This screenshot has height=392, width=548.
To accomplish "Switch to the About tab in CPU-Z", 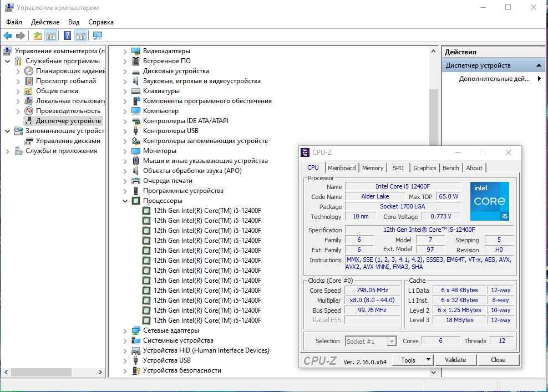I will point(474,168).
